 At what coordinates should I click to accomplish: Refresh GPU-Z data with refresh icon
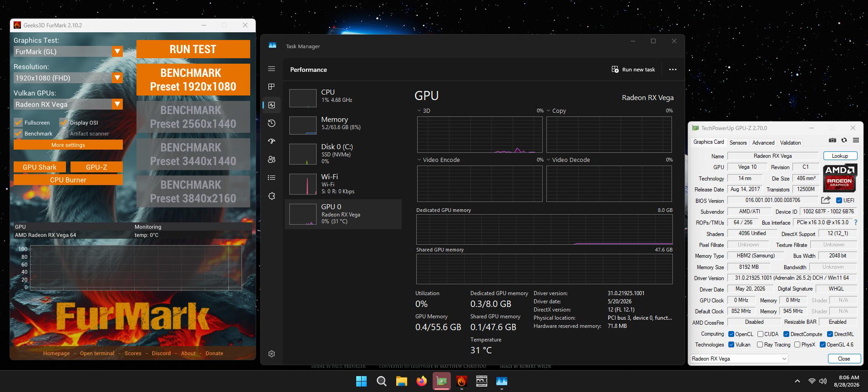pyautogui.click(x=844, y=141)
